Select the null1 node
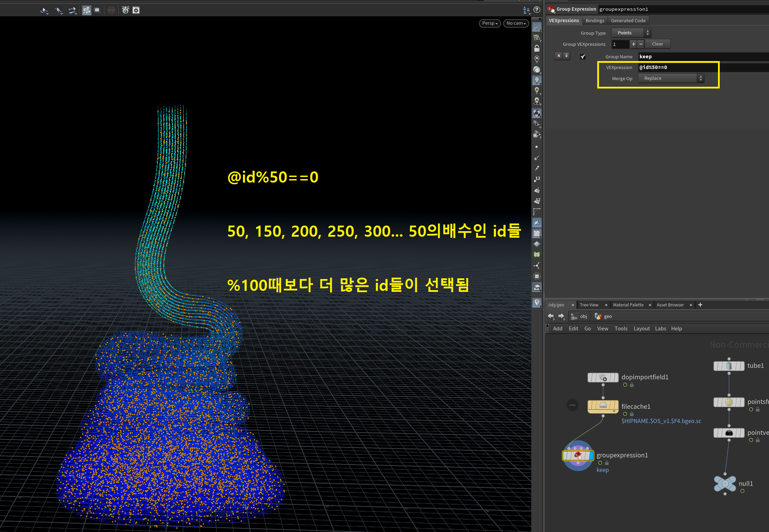 coord(725,484)
